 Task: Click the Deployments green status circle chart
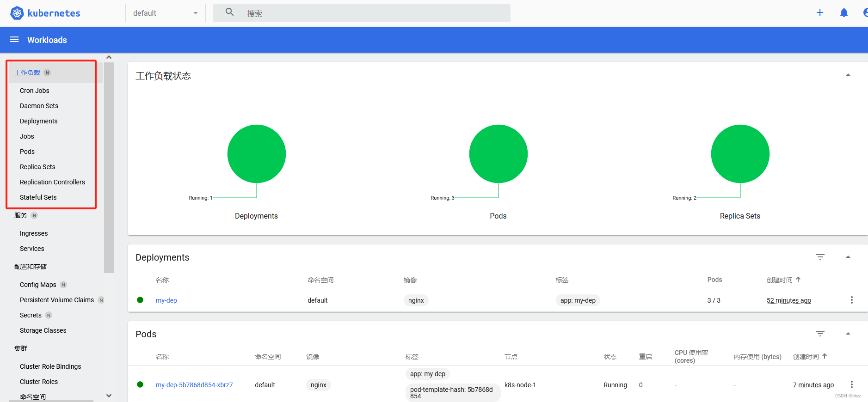tap(257, 154)
